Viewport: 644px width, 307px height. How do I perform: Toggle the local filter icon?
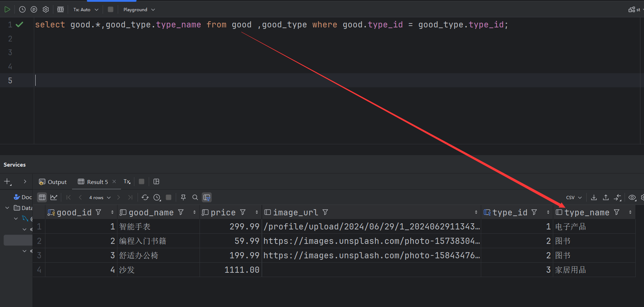coord(207,197)
